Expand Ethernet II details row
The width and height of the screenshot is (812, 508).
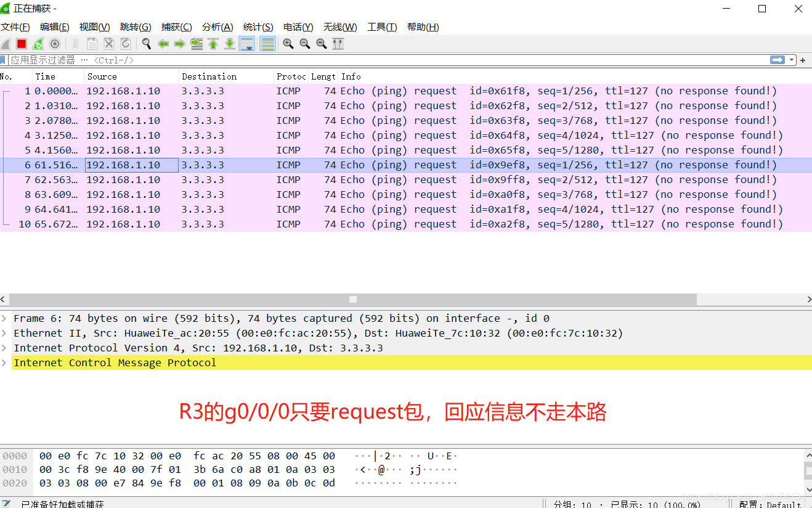pyautogui.click(x=4, y=333)
